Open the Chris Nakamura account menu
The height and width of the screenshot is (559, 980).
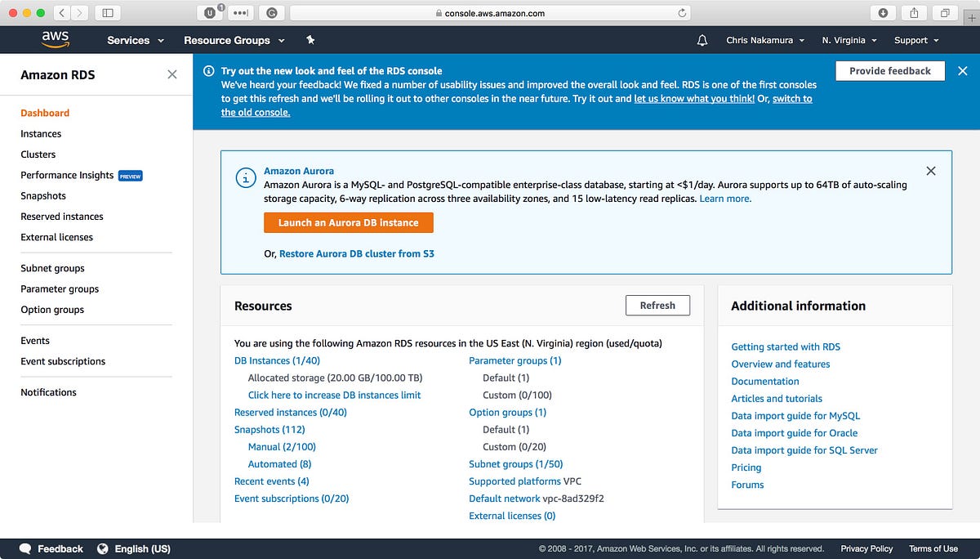click(765, 40)
